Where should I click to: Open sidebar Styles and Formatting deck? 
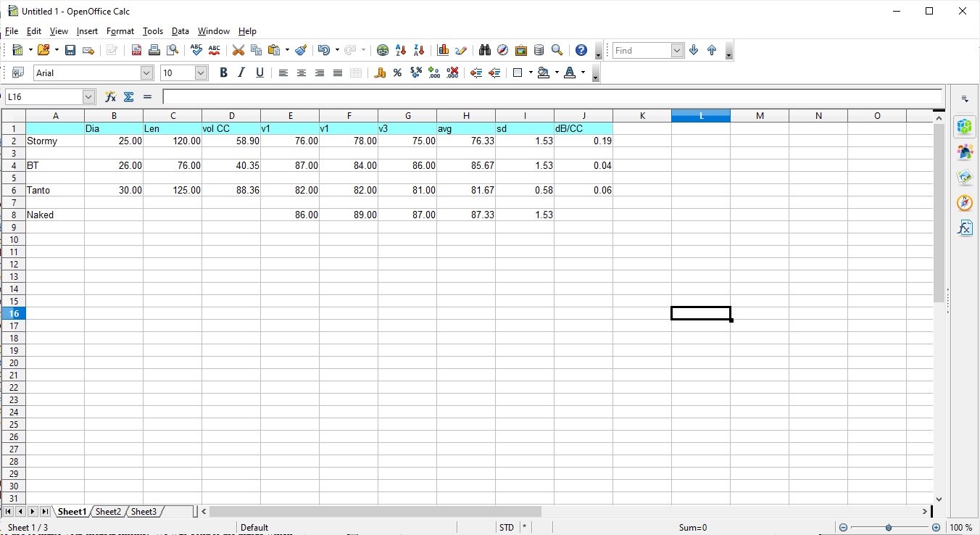[964, 152]
